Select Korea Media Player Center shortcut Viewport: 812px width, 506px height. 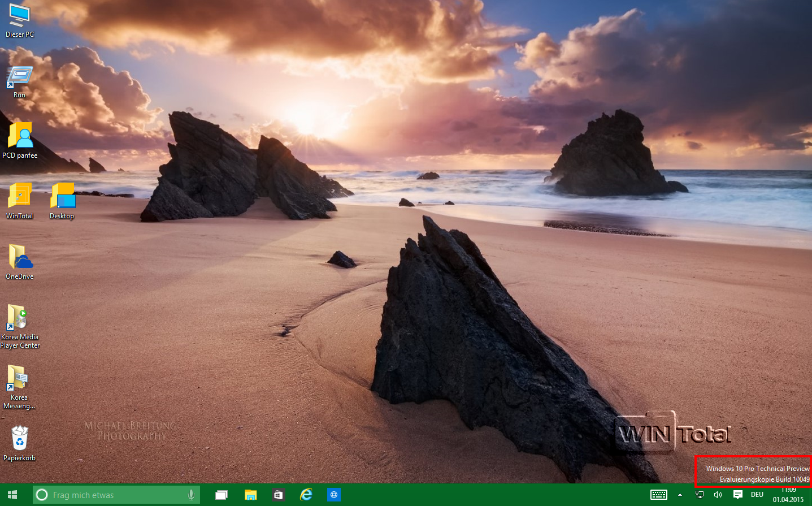tap(18, 317)
